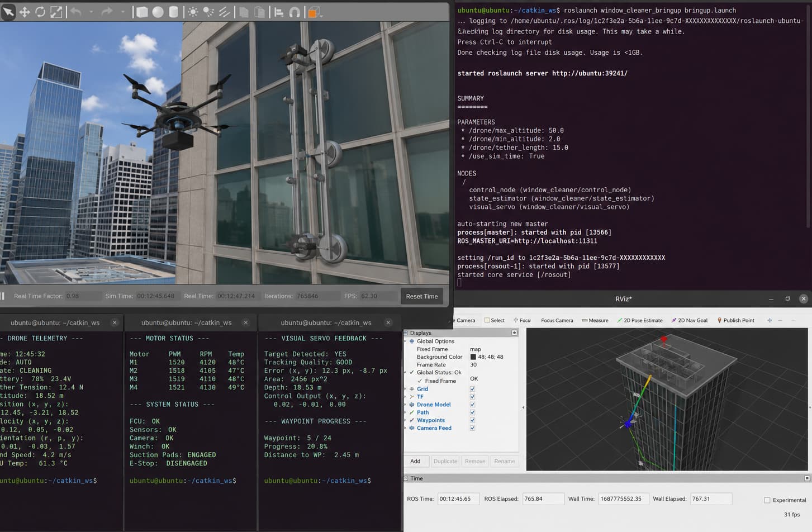Expand the Waypoints display item

tap(406, 420)
